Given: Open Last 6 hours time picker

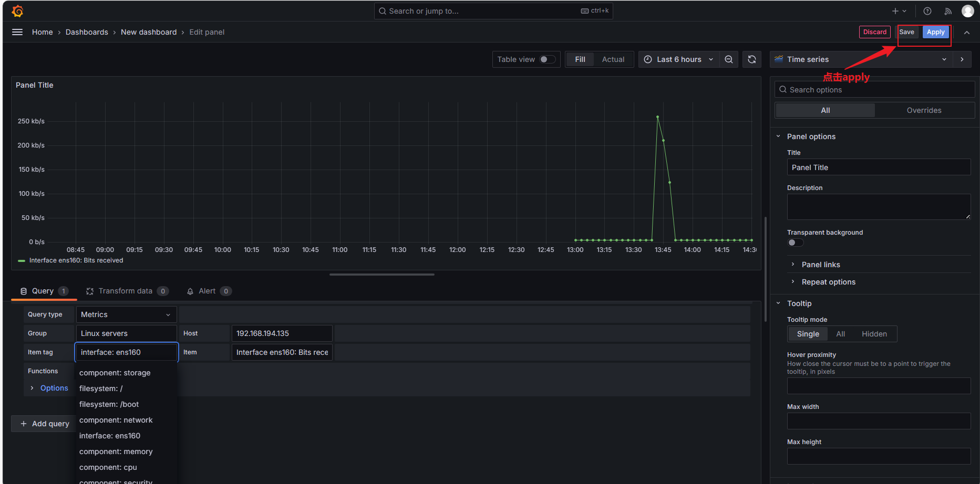Looking at the screenshot, I should tap(678, 59).
